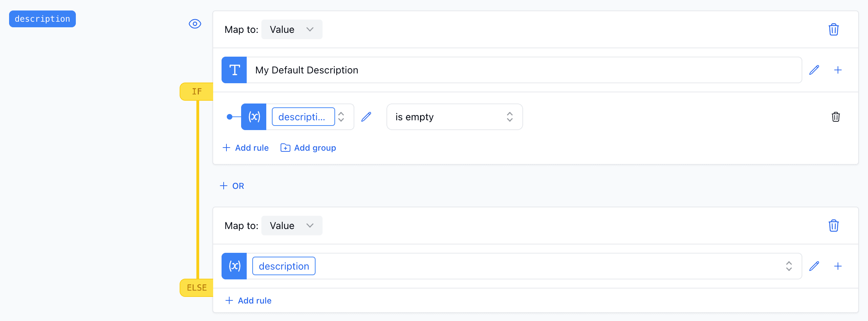
Task: Click the text type icon beside My Default Description
Action: [234, 70]
